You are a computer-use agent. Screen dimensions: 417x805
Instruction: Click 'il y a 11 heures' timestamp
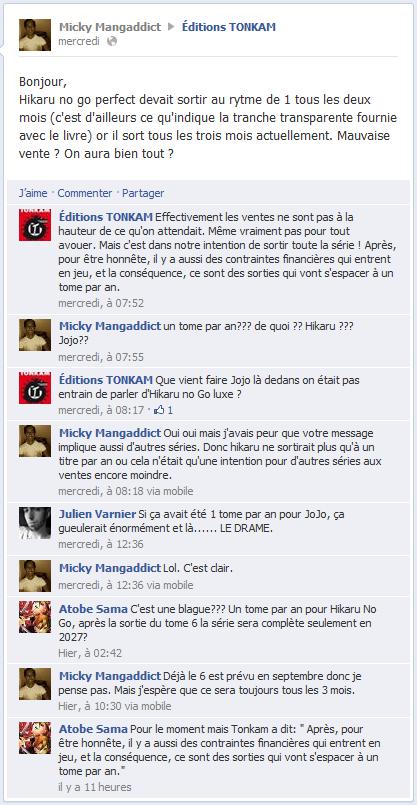[94, 787]
